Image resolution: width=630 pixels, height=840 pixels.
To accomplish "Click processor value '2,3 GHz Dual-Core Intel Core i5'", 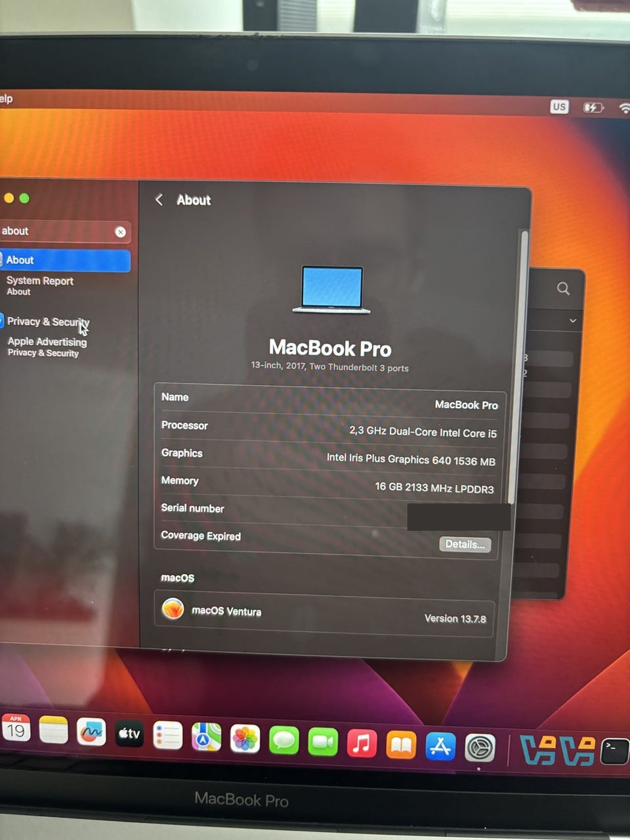I will point(423,432).
